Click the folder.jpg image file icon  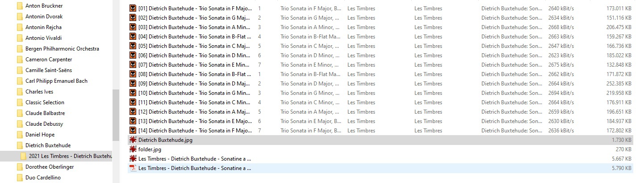click(x=133, y=149)
